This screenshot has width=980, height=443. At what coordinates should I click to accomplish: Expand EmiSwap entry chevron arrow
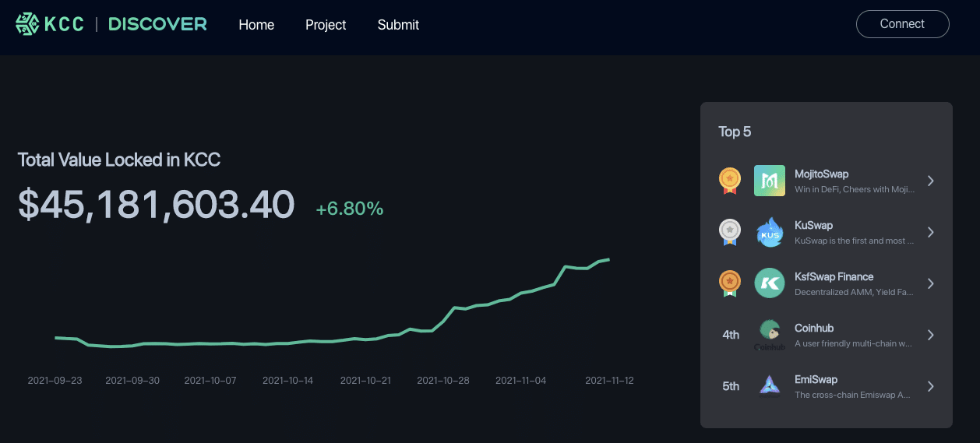pyautogui.click(x=930, y=386)
